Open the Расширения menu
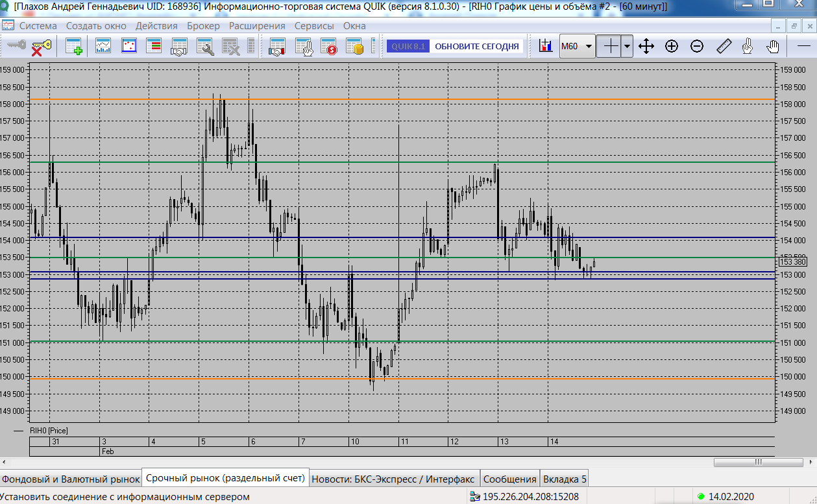 257,26
